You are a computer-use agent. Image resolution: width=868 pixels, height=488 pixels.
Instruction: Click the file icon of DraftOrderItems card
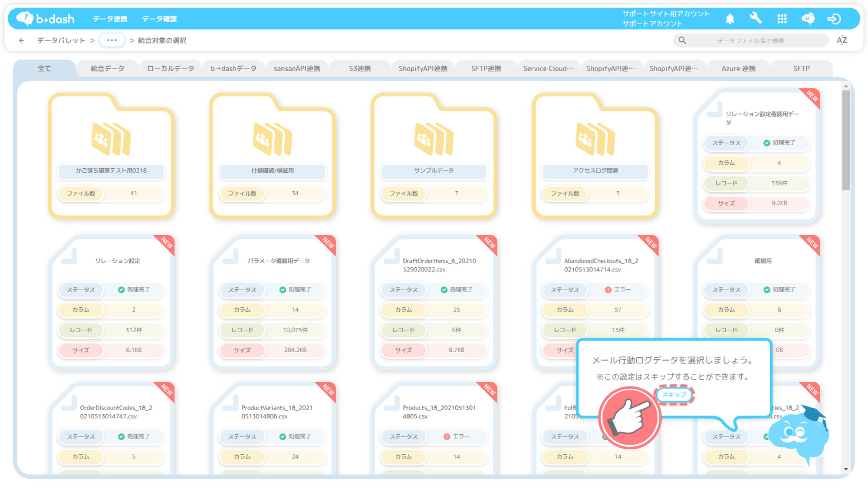[392, 256]
